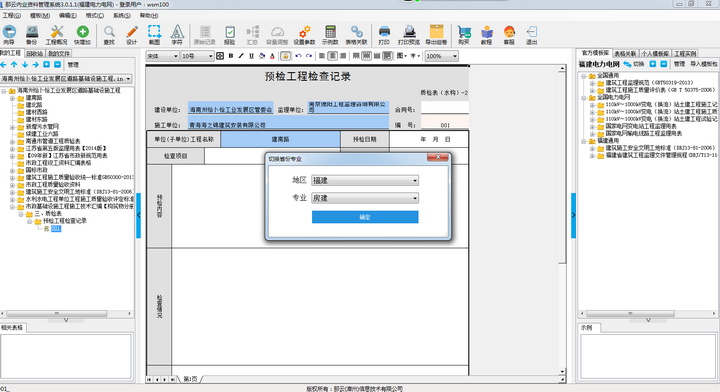Screen dimensions: 720x392
Task: Select right text alignment button
Action: coord(343,56)
